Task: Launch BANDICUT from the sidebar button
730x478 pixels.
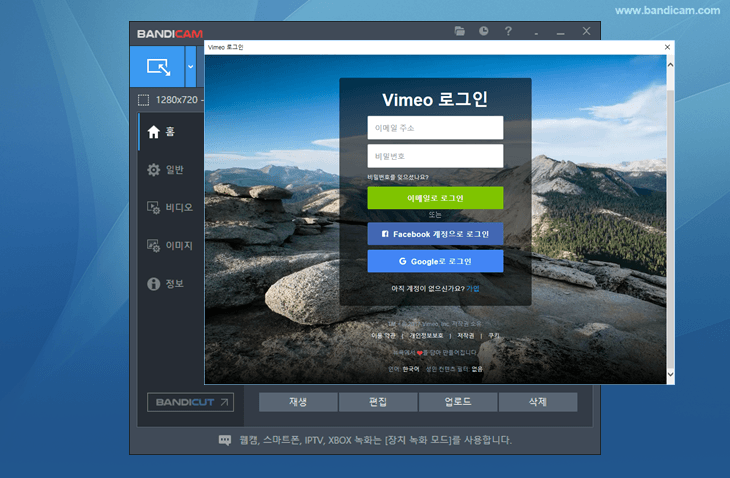Action: 190,402
